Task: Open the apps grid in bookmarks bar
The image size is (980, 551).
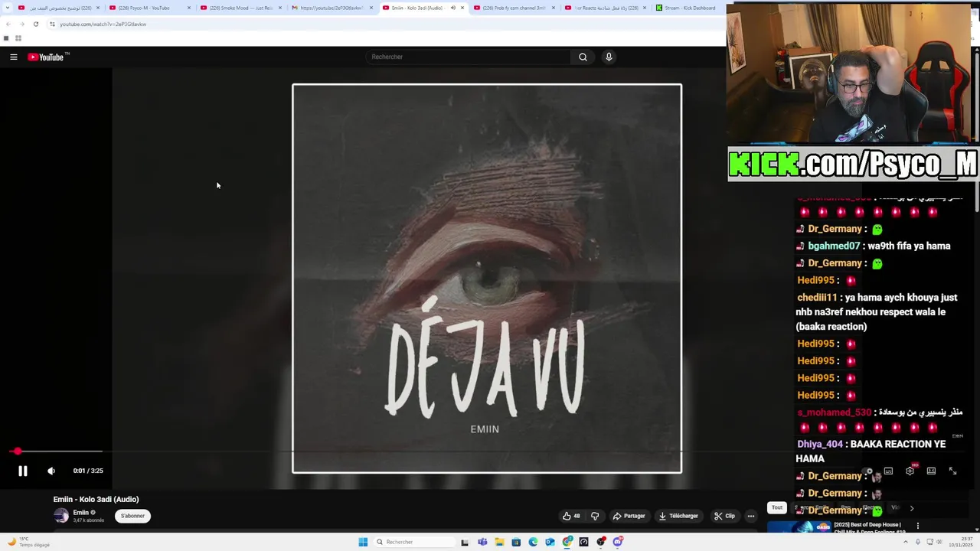Action: point(18,38)
